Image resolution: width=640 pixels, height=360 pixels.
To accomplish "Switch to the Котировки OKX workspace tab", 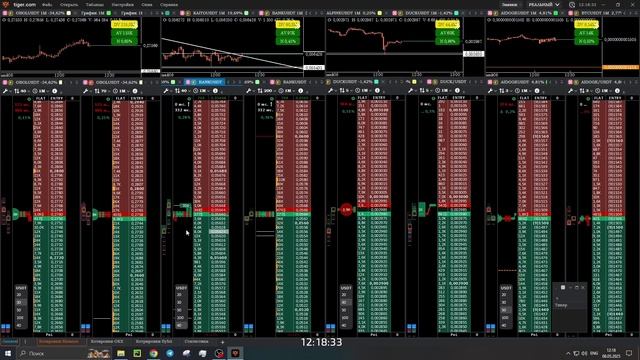I will (107, 341).
